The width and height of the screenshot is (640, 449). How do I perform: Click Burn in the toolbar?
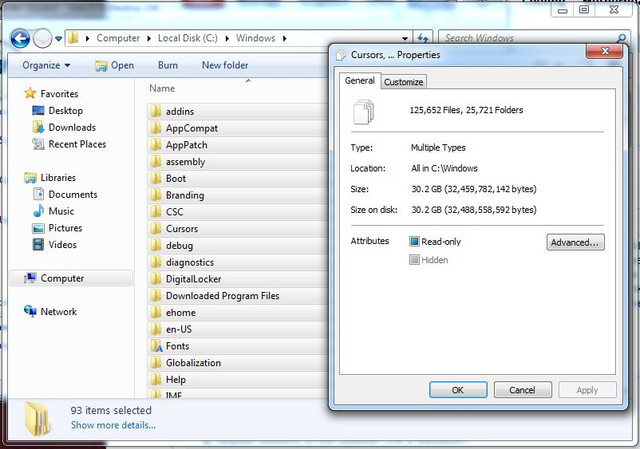click(168, 65)
